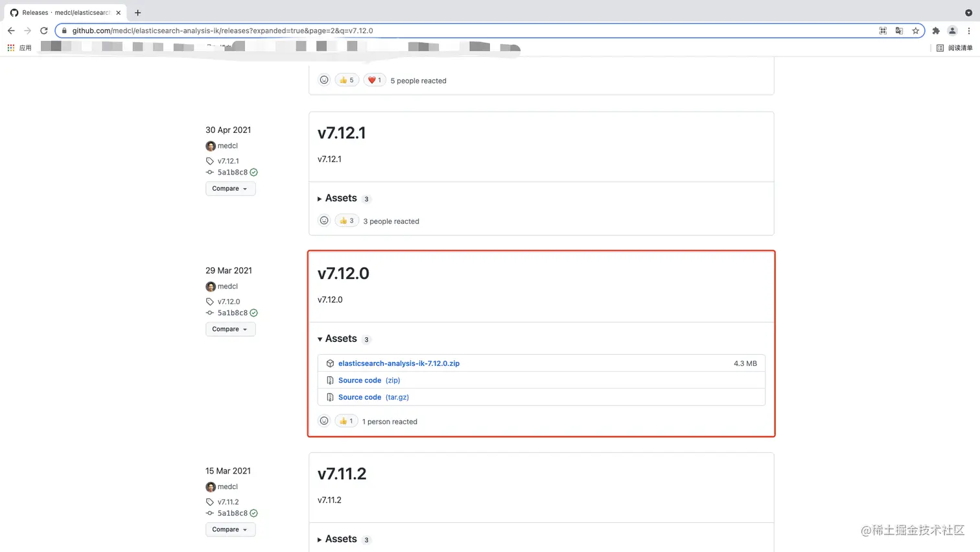
Task: Click the address bar URL
Action: pos(222,30)
